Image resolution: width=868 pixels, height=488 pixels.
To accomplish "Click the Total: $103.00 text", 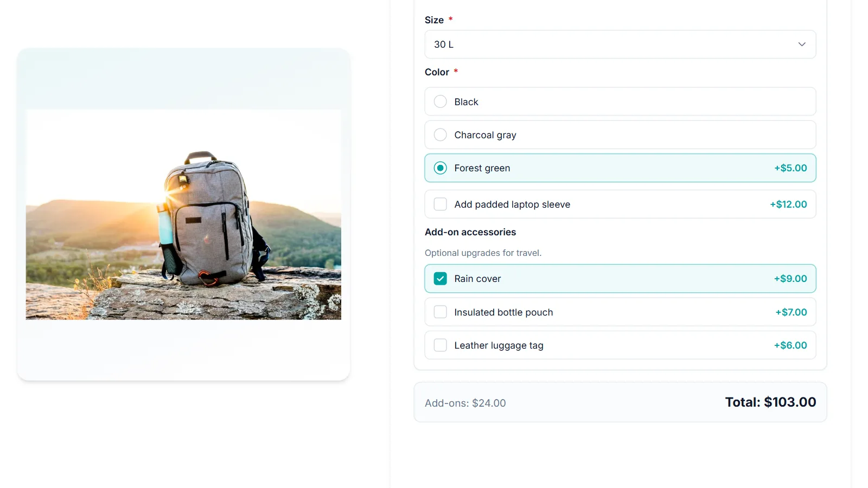I will pyautogui.click(x=770, y=402).
